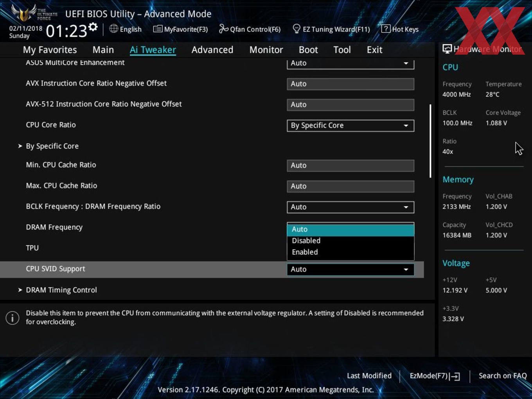Open Hot Keys question mark icon
This screenshot has height=399, width=532.
[385, 29]
